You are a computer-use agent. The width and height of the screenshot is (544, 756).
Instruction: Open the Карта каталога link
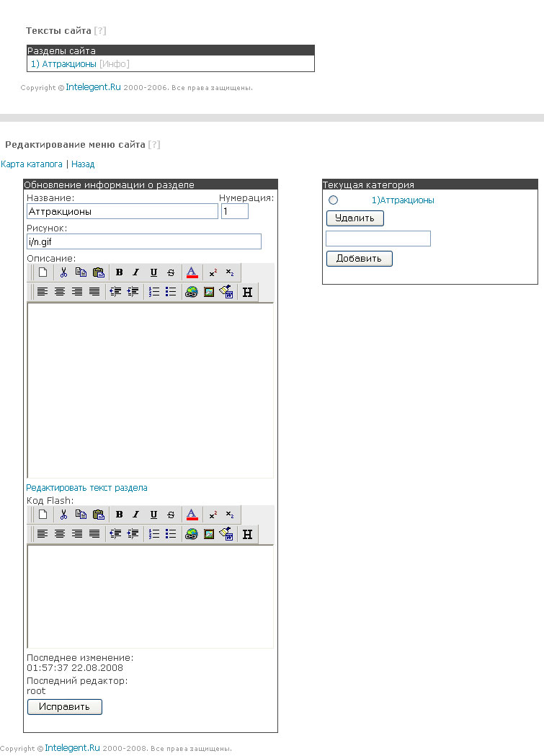[x=32, y=164]
